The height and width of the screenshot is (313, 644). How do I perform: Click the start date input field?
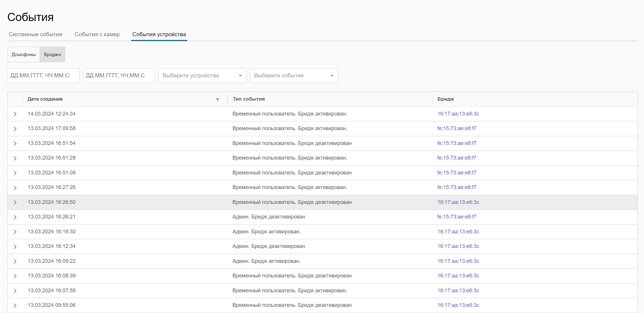click(43, 76)
